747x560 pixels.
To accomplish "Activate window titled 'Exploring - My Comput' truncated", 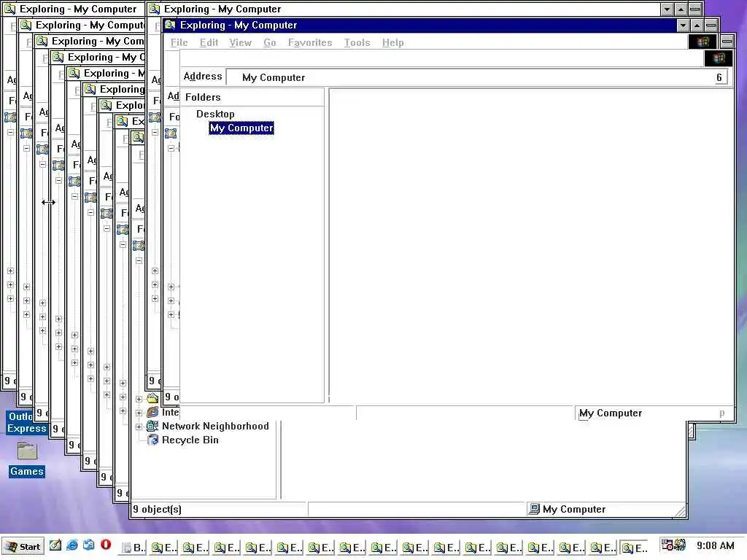I will (82, 26).
